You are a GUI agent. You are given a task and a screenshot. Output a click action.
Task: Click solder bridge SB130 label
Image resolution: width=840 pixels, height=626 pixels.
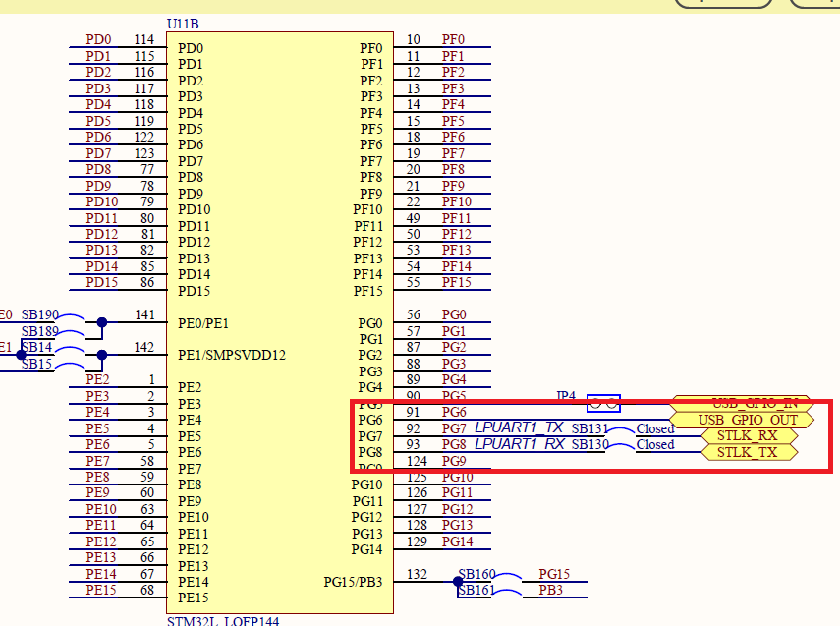tap(590, 445)
